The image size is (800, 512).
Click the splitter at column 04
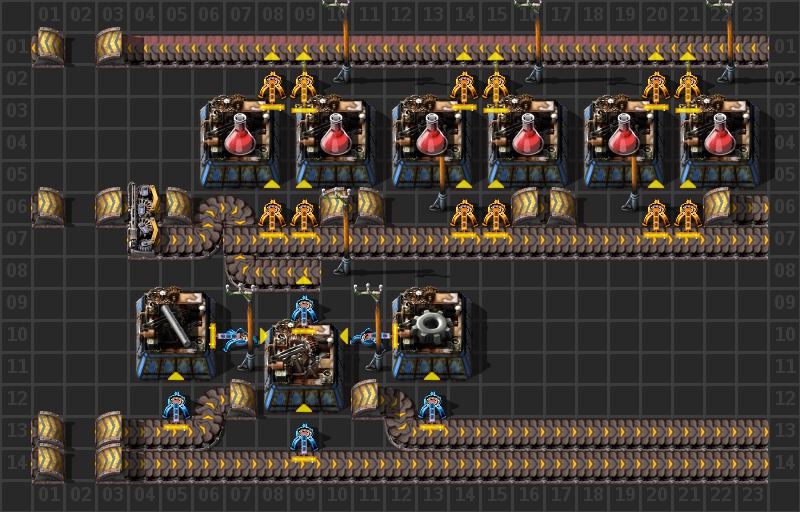pyautogui.click(x=144, y=218)
